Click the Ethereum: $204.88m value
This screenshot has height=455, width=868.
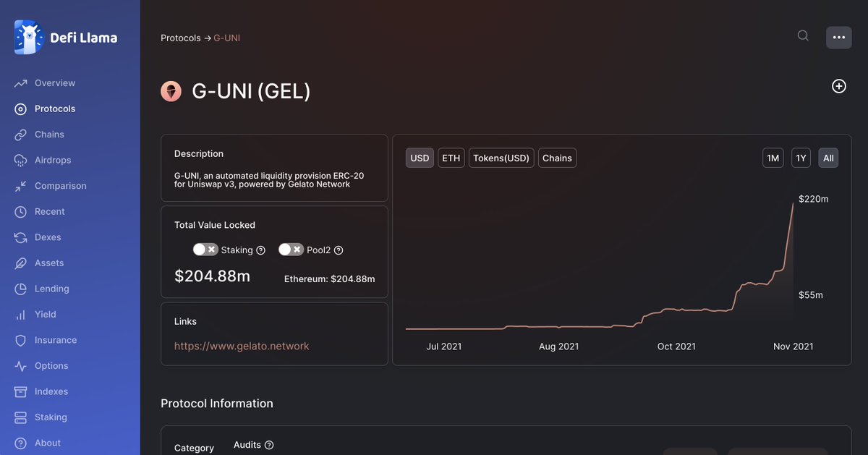[330, 278]
